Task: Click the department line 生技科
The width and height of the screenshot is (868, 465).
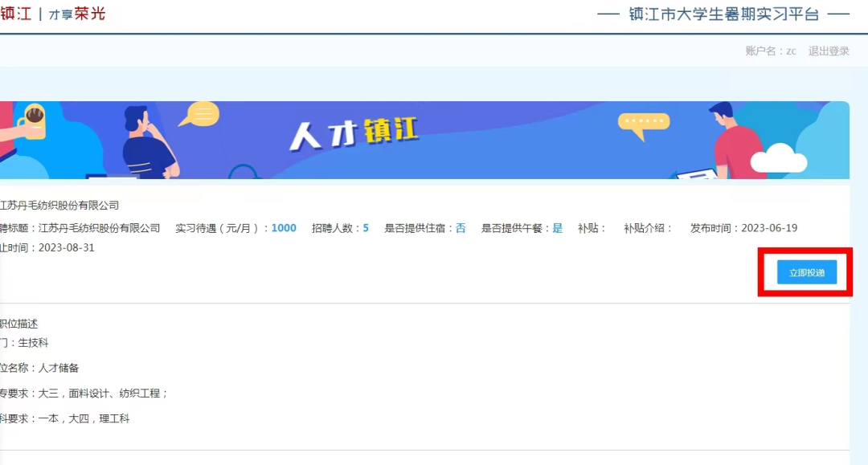Action: (x=24, y=343)
